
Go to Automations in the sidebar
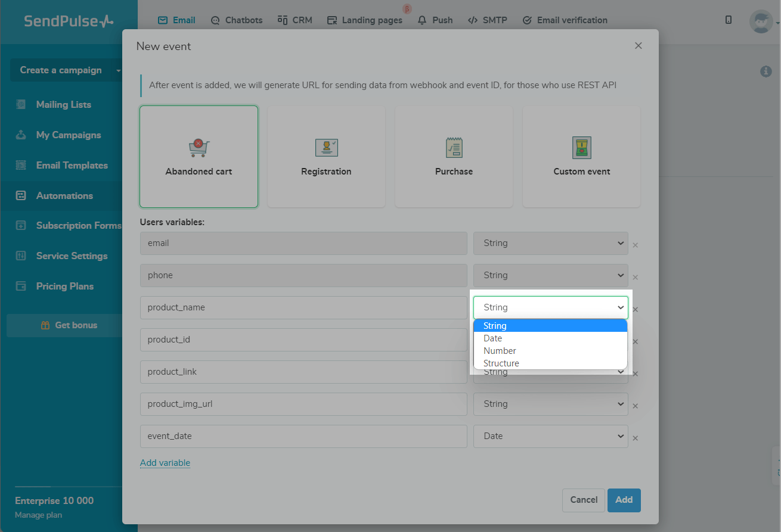point(64,195)
